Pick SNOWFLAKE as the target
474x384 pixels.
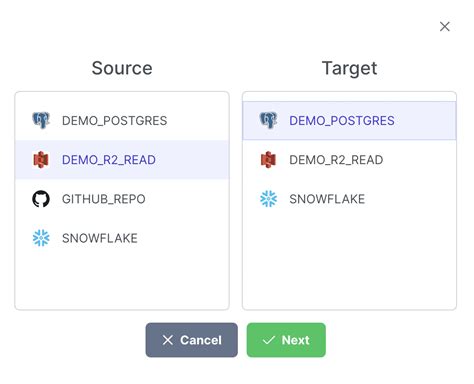[349, 199]
